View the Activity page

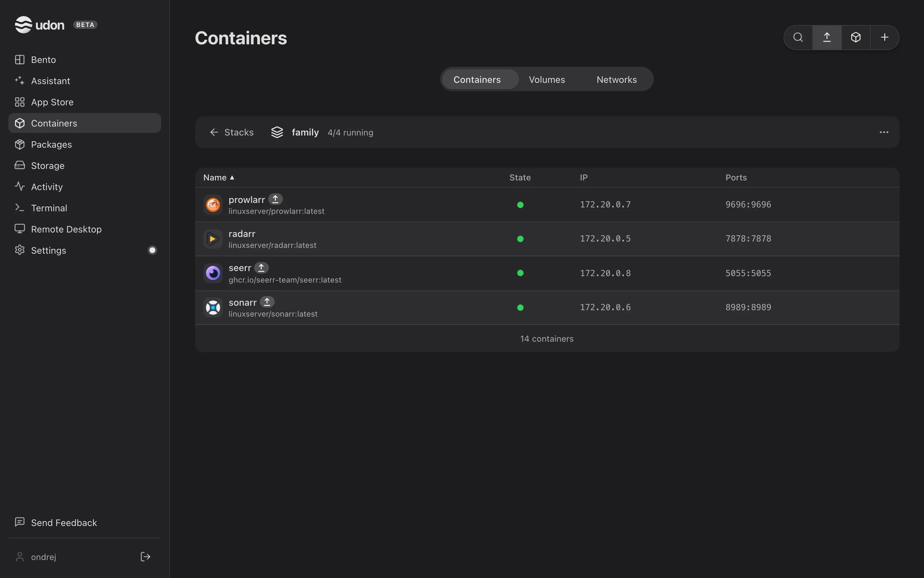click(x=84, y=187)
